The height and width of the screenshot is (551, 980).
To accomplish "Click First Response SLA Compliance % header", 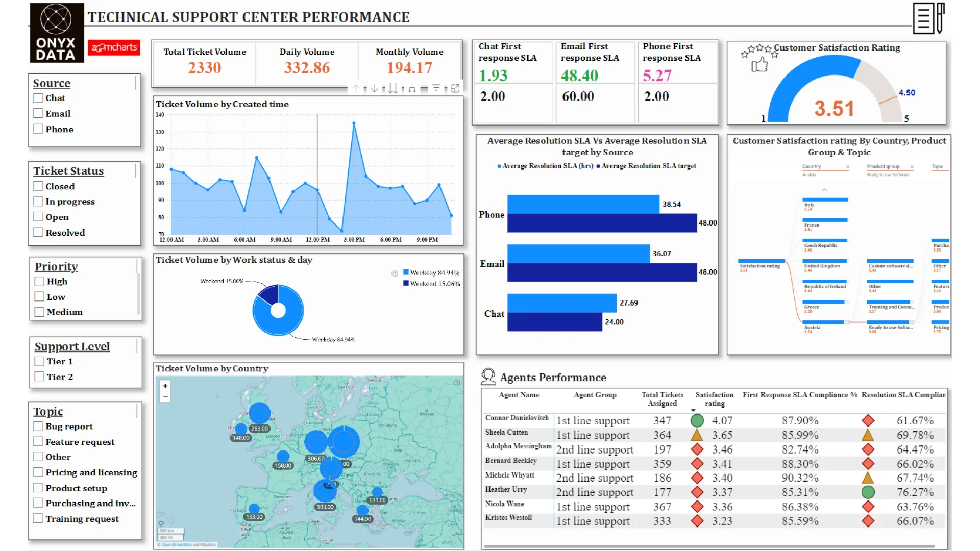I will click(x=800, y=395).
